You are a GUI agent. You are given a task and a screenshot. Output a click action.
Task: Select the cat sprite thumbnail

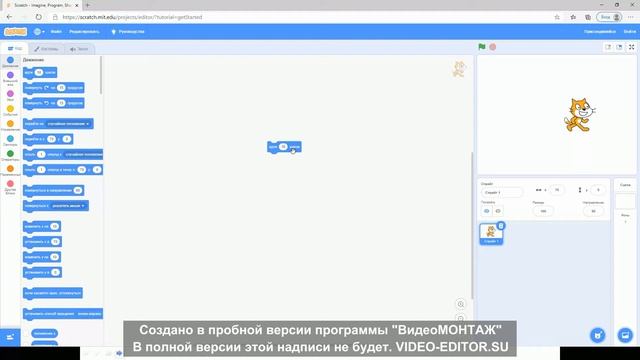point(491,234)
